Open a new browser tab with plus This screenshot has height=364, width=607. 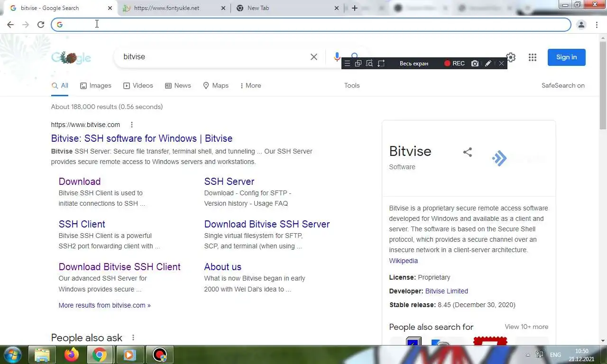pyautogui.click(x=354, y=8)
